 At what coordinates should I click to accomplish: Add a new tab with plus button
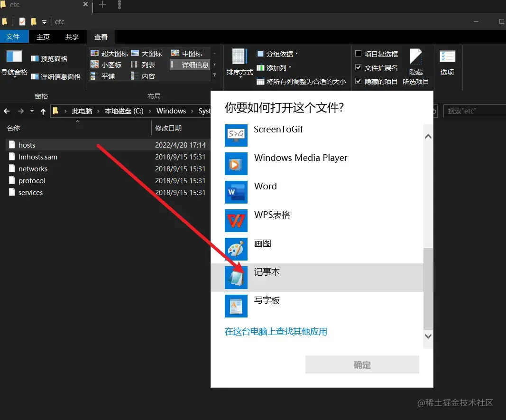point(102,5)
